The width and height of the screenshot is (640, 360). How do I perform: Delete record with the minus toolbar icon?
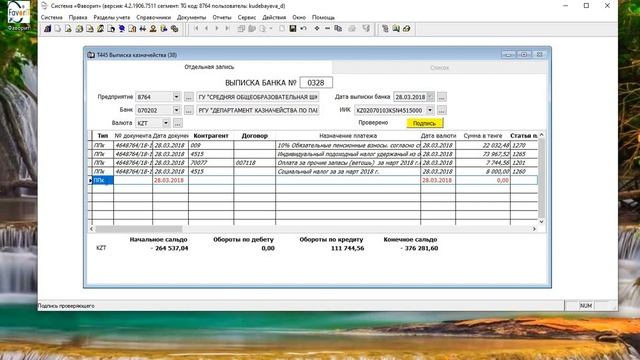click(x=327, y=29)
